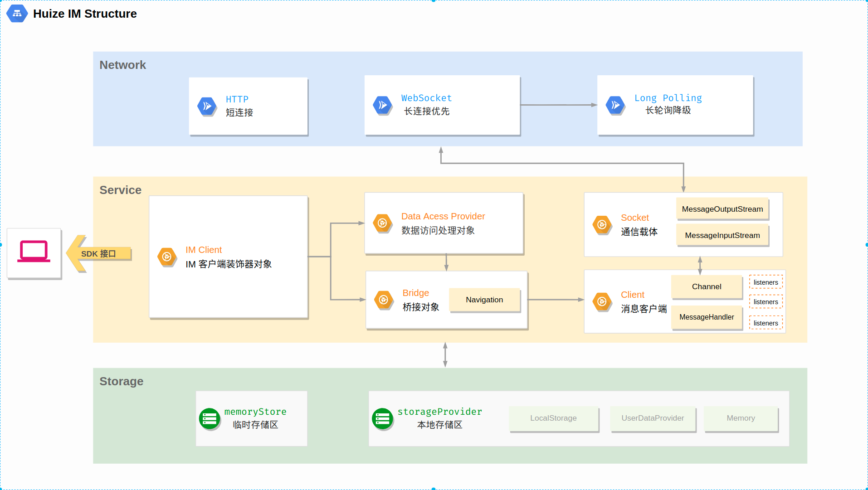Select the MessageHandler box
The height and width of the screenshot is (490, 868).
pos(706,317)
